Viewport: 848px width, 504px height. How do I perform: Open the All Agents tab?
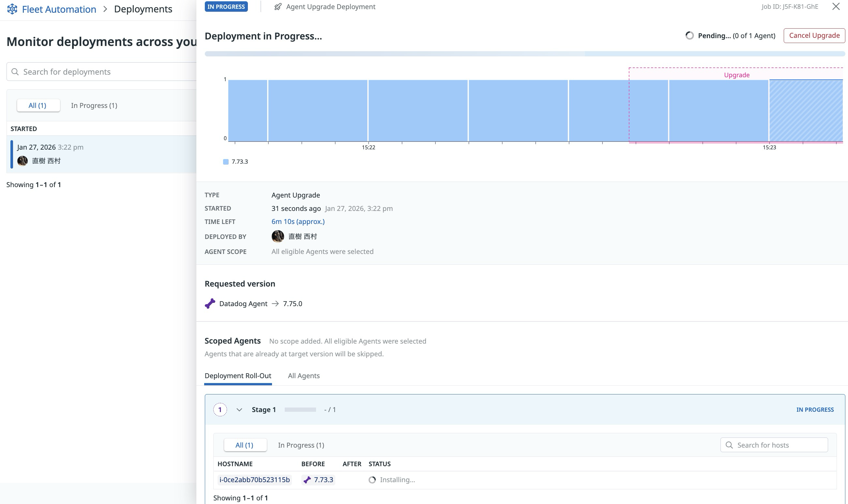[304, 376]
